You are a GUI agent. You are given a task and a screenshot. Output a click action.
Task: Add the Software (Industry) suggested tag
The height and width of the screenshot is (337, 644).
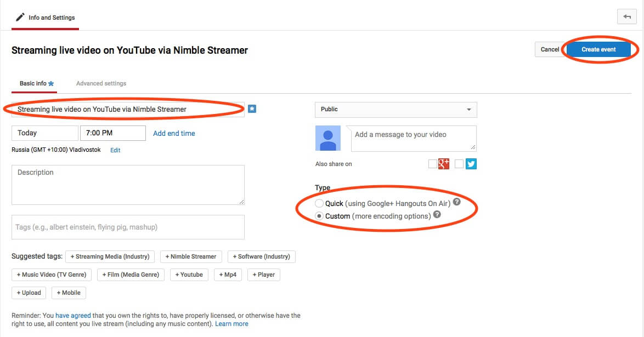tap(262, 256)
